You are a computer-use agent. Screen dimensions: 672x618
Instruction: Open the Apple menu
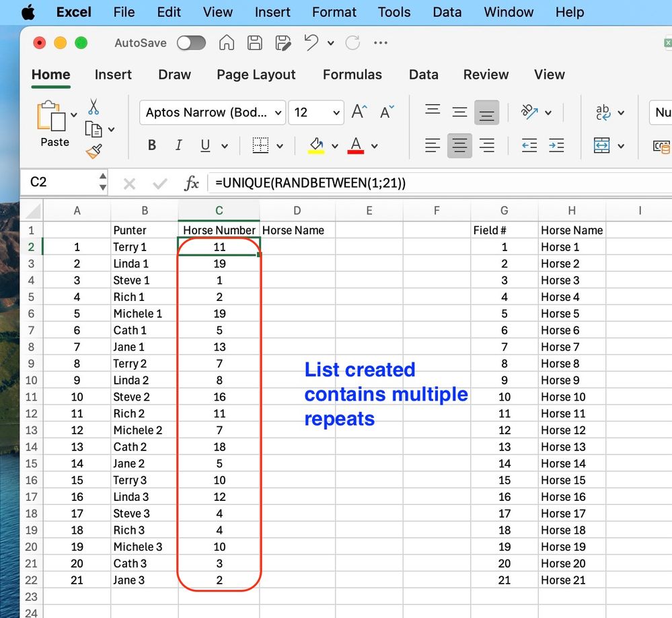pos(28,12)
